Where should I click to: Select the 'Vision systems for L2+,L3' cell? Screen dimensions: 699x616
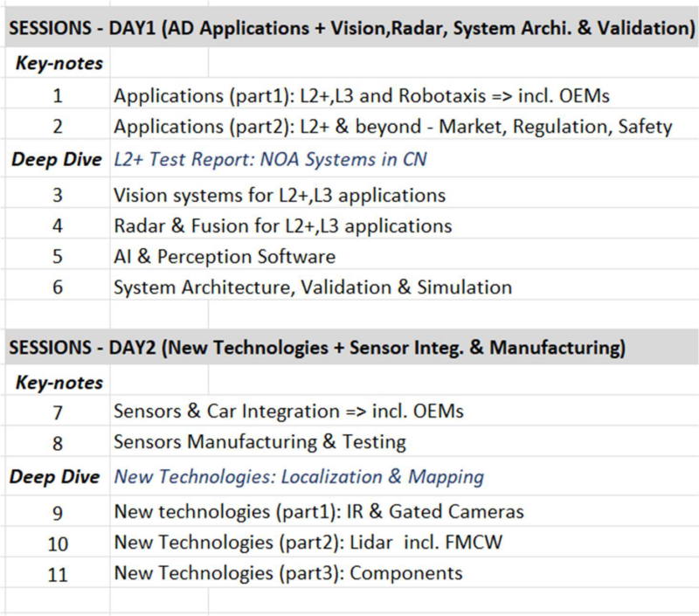pyautogui.click(x=280, y=194)
